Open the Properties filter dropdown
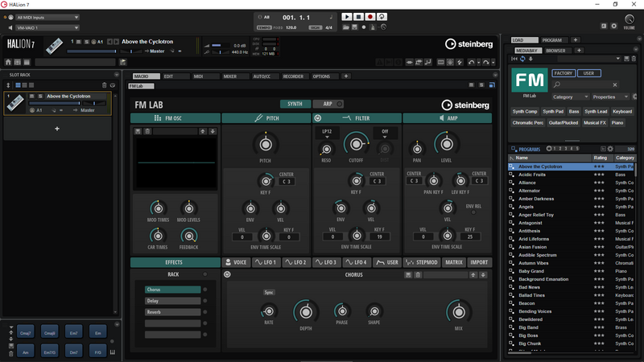The image size is (644, 362). (x=610, y=97)
